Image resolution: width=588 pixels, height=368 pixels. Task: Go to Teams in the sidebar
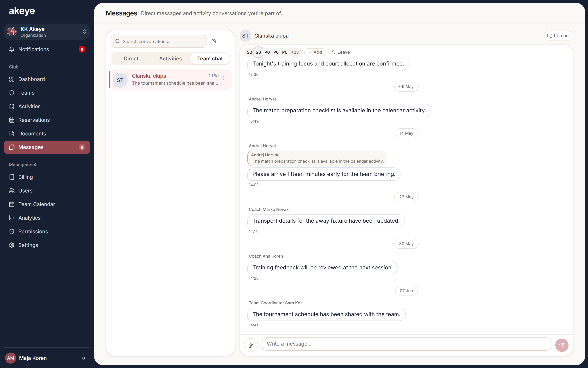[x=47, y=93]
